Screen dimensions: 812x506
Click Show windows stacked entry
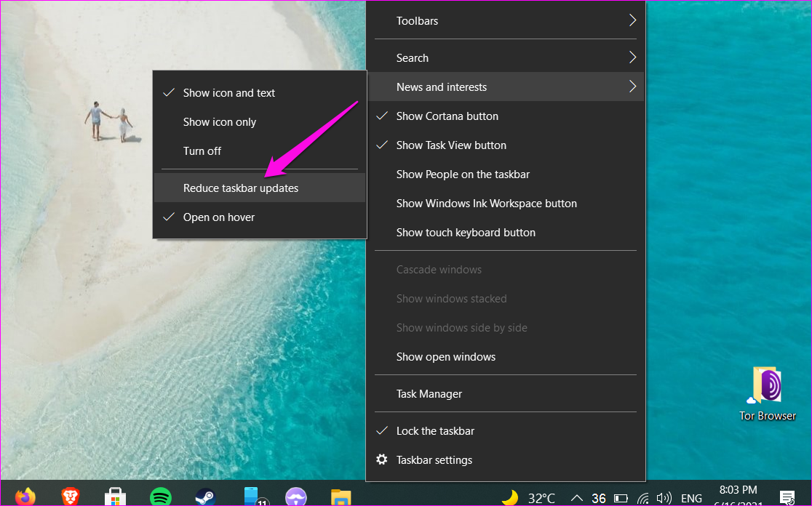click(x=506, y=299)
